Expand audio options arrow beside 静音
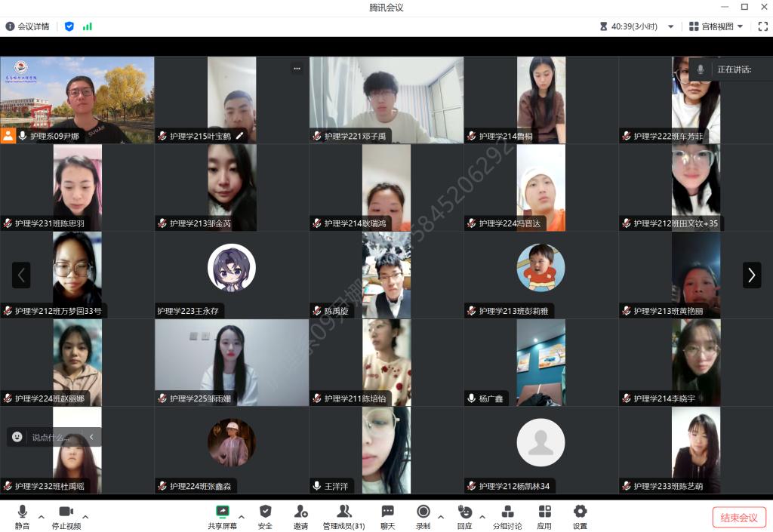 tap(42, 517)
